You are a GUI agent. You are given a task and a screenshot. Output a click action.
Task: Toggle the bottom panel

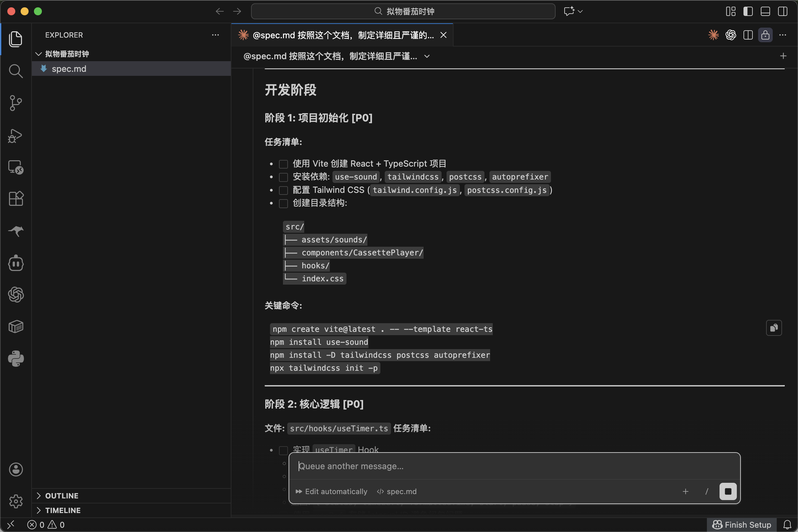pyautogui.click(x=765, y=12)
